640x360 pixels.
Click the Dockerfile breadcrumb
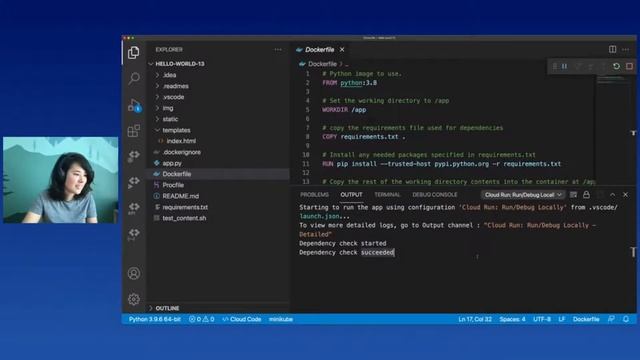pyautogui.click(x=322, y=64)
